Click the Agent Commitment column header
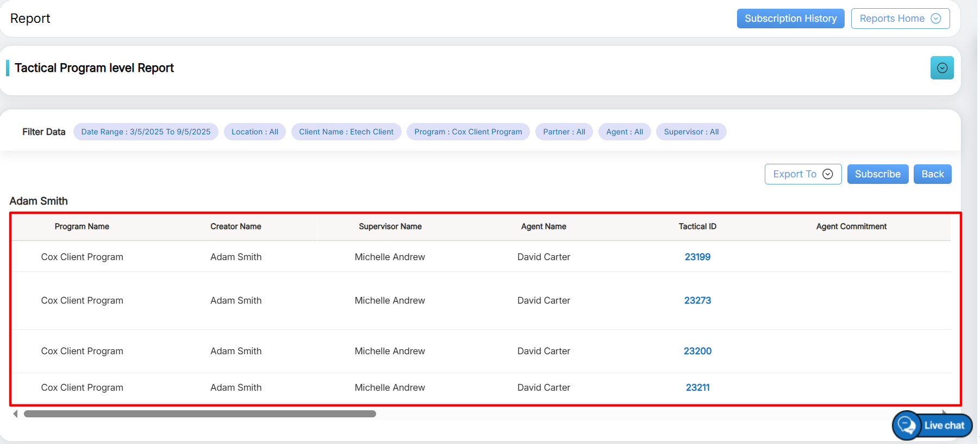The width and height of the screenshot is (980, 444). (851, 226)
